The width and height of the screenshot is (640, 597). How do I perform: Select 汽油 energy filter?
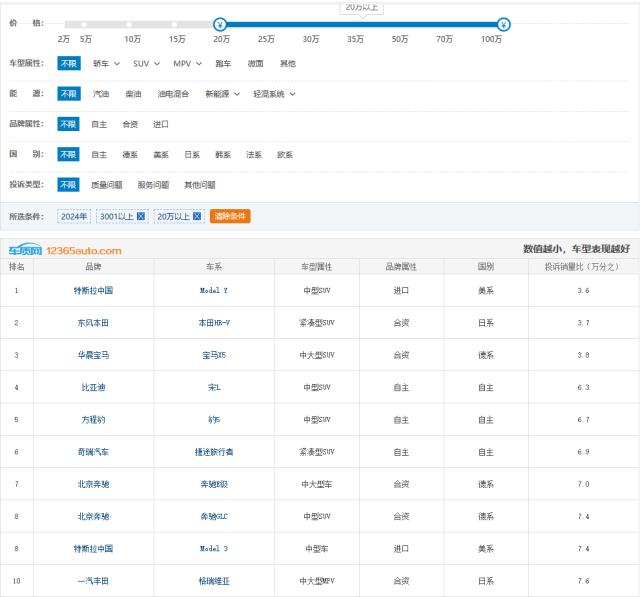tap(101, 94)
